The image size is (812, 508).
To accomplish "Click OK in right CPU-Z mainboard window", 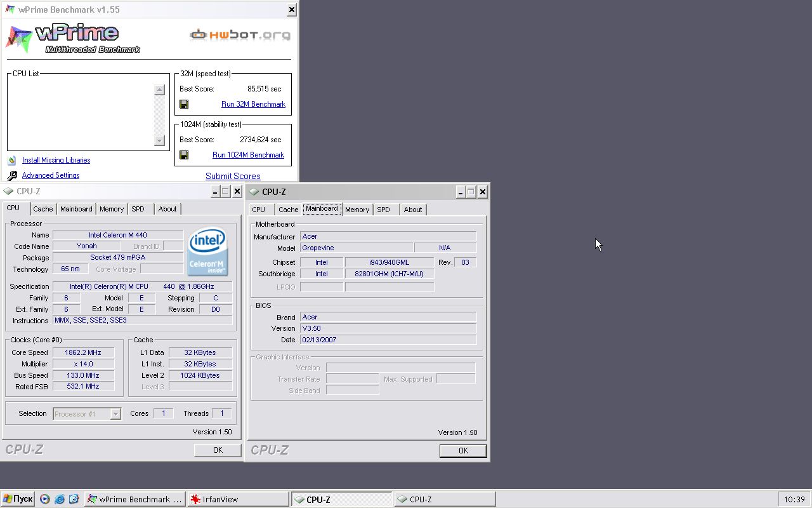I will coord(463,451).
